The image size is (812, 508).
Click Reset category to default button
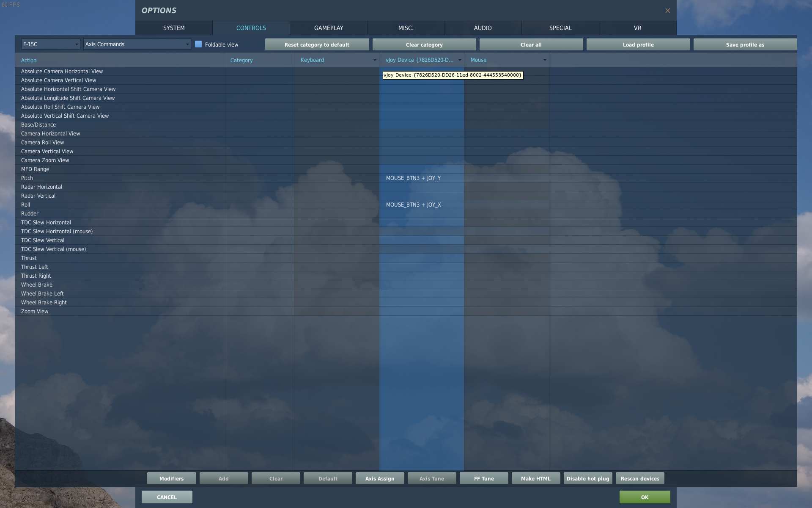point(317,44)
